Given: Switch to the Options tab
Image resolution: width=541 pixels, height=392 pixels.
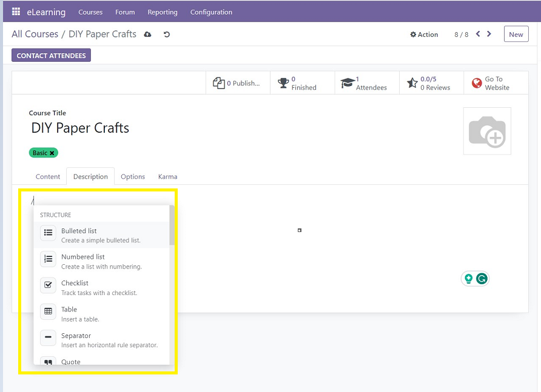Looking at the screenshot, I should click(133, 176).
